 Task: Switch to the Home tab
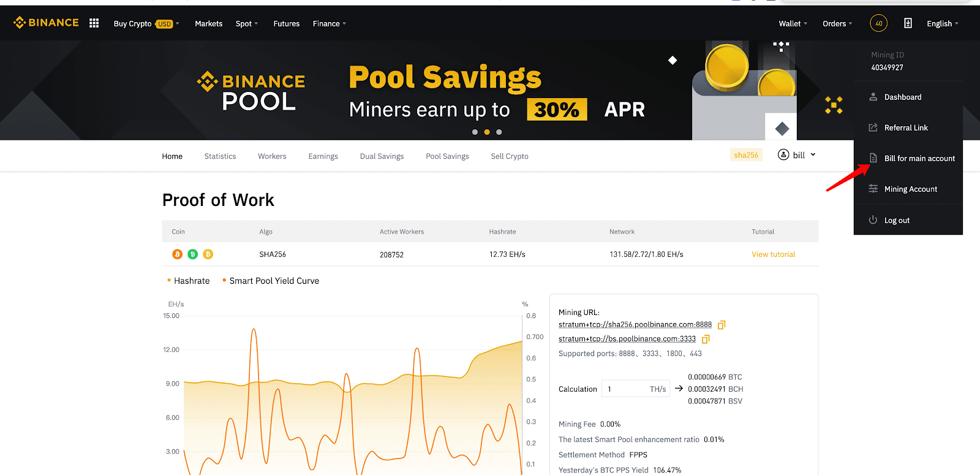click(172, 156)
